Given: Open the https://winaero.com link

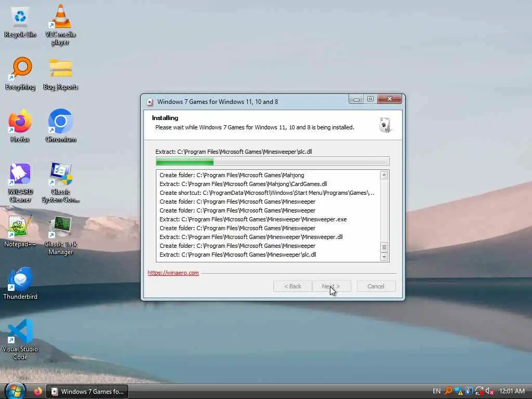Looking at the screenshot, I should (173, 273).
